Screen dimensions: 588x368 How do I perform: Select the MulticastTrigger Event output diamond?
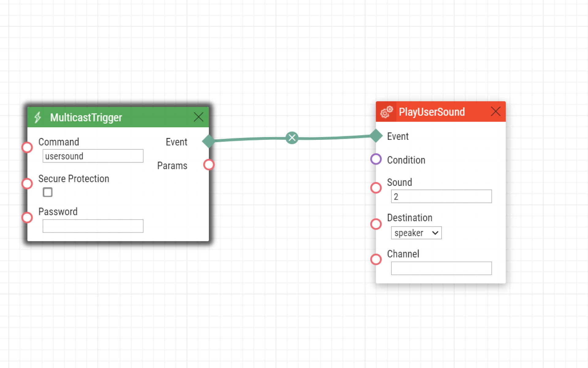pos(209,141)
